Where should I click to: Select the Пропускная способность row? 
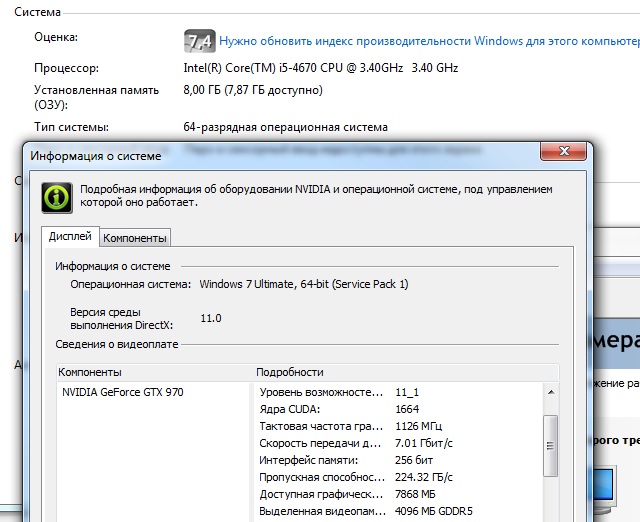[400, 477]
